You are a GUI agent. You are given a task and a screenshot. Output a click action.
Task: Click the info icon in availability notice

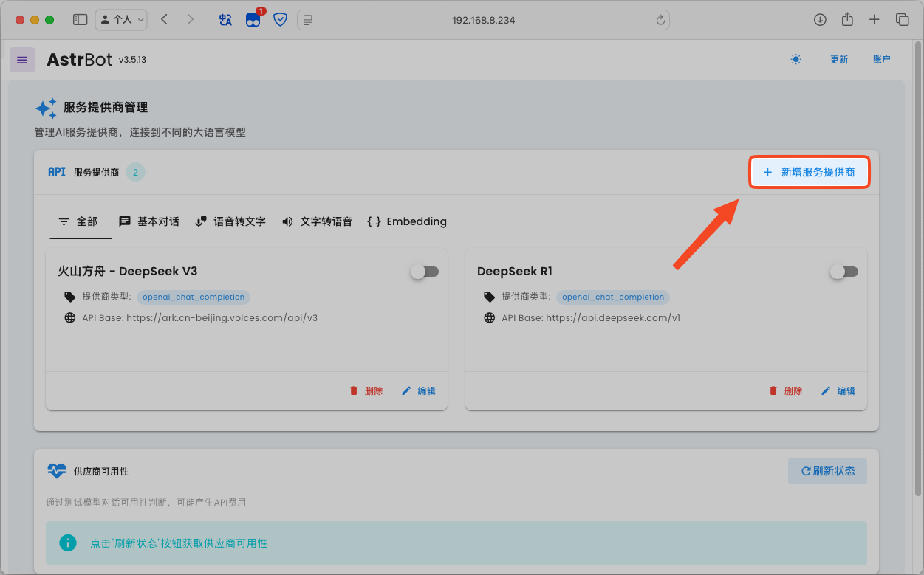point(68,543)
